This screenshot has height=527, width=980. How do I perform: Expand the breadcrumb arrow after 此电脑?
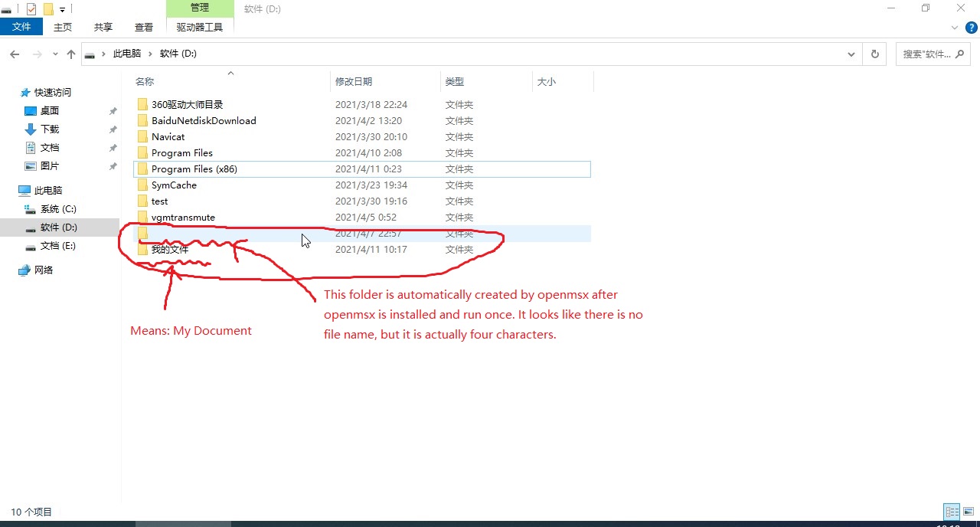pos(151,54)
